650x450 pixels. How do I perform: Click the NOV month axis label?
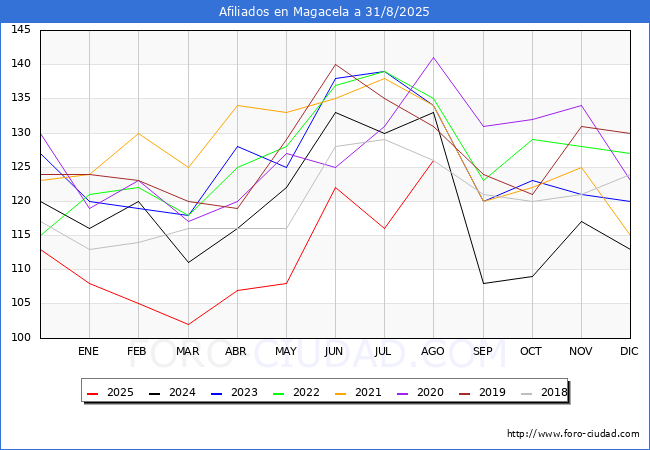tap(581, 351)
